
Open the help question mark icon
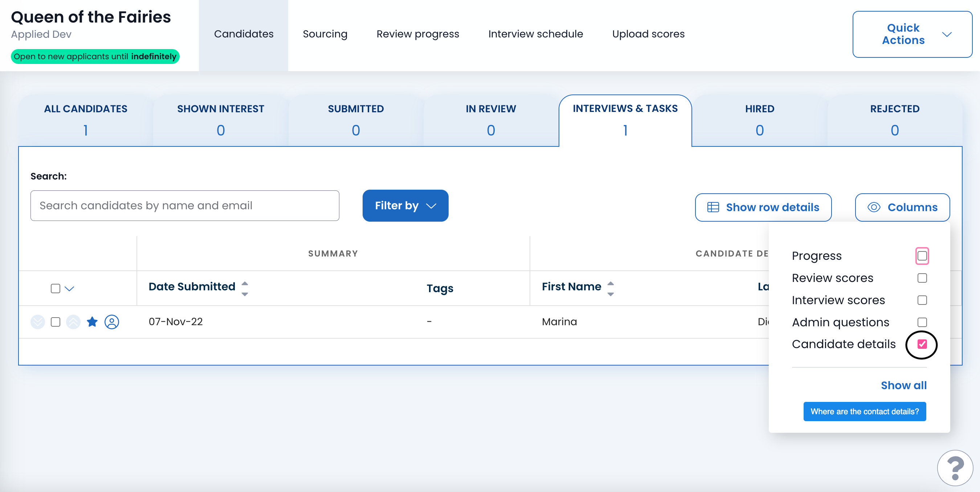point(955,468)
